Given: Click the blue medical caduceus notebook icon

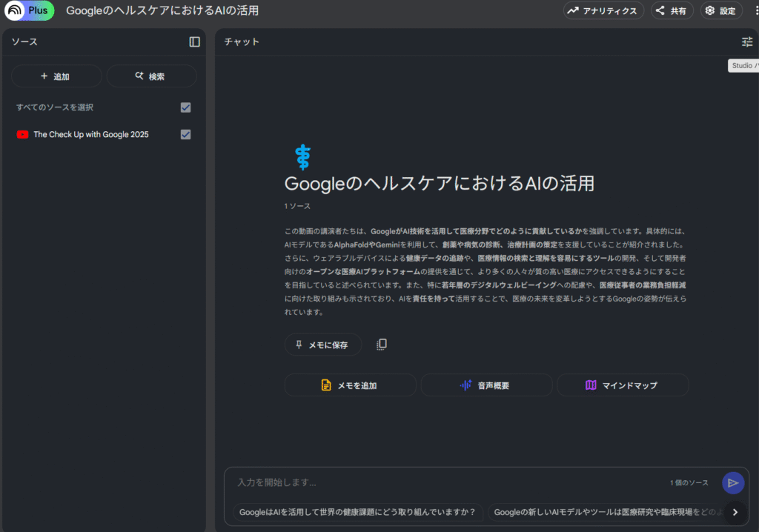Looking at the screenshot, I should [303, 157].
